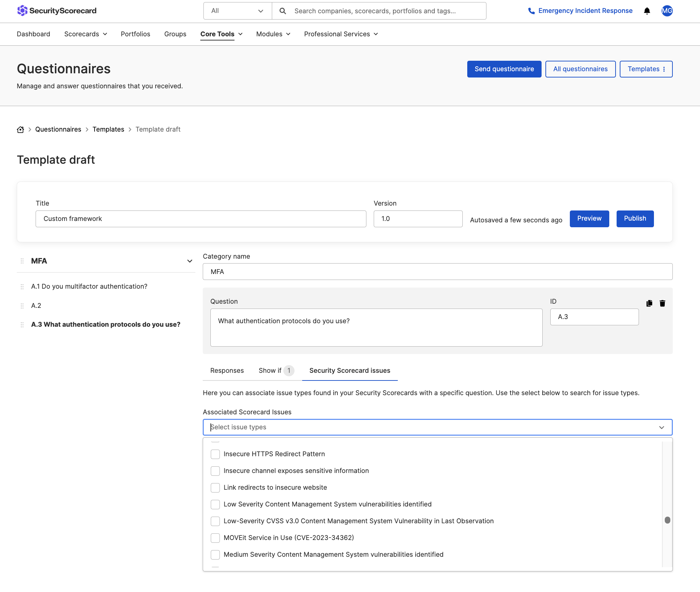Screen dimensions: 700x592
Task: Focus the Title input field
Action: click(201, 219)
